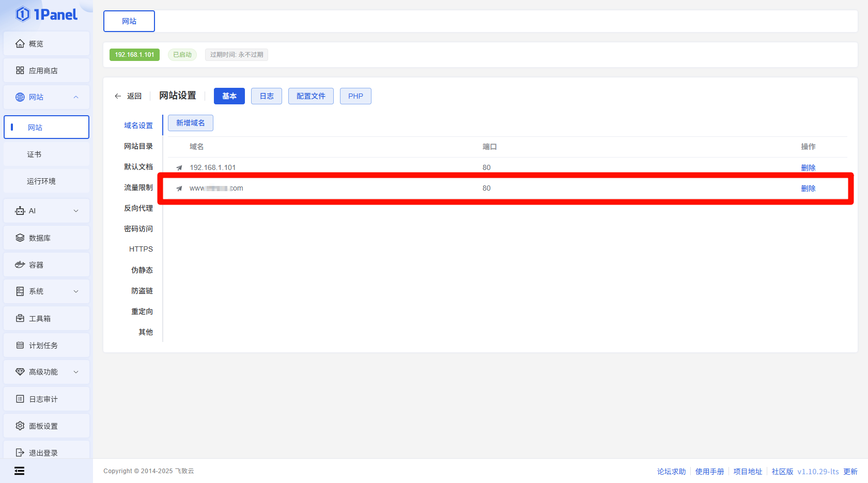Viewport: 868px width, 483px height.
Task: Click the green 192.168.1.101 tag
Action: 134,55
